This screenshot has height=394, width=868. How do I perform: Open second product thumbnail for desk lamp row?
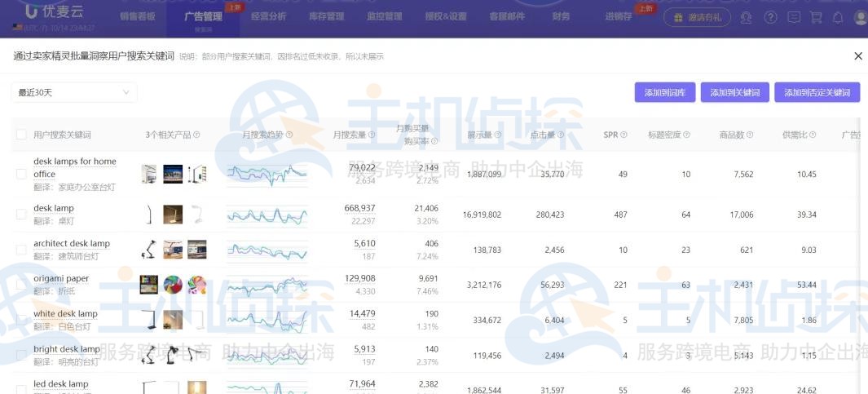173,215
